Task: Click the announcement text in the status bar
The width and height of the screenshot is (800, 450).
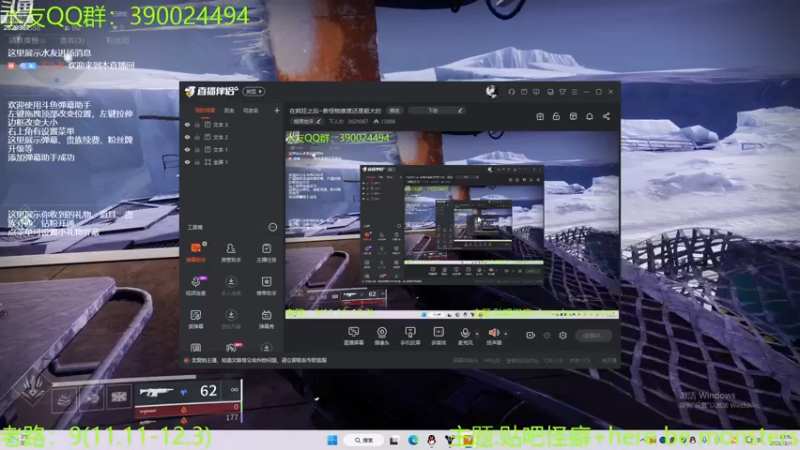Action: pos(259,360)
